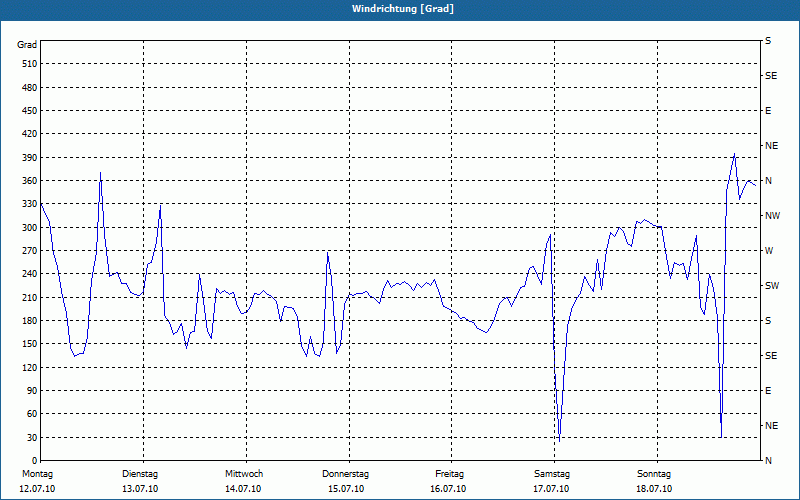The image size is (800, 500).
Task: Click the NW compass label
Action: click(772, 216)
